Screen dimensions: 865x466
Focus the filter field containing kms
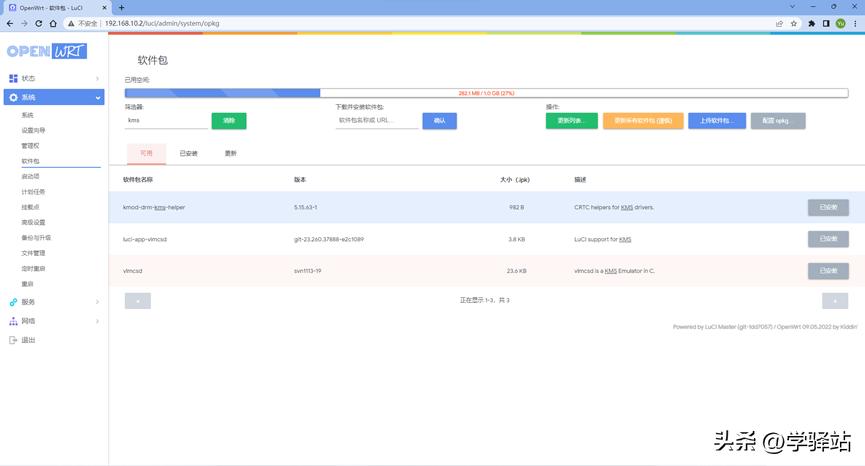pyautogui.click(x=166, y=120)
